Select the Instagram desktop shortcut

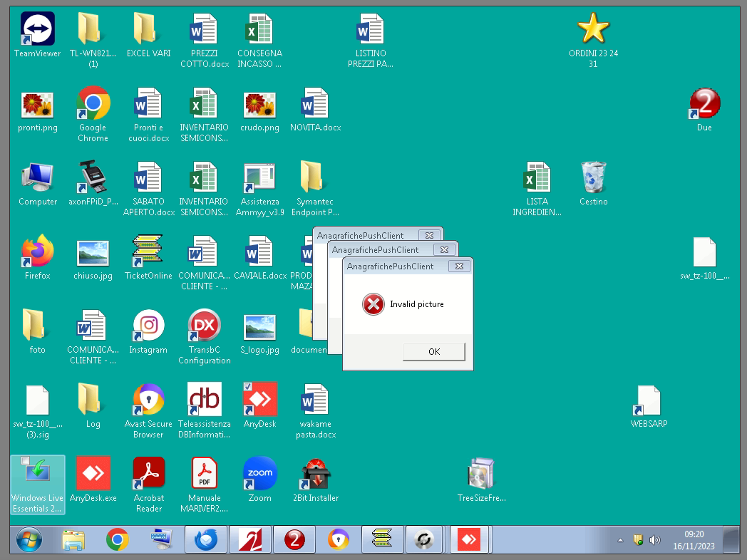[x=148, y=332]
